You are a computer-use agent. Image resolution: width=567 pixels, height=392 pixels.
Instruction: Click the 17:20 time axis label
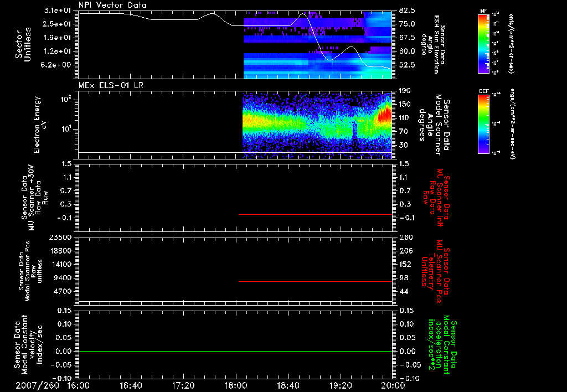tap(183, 385)
